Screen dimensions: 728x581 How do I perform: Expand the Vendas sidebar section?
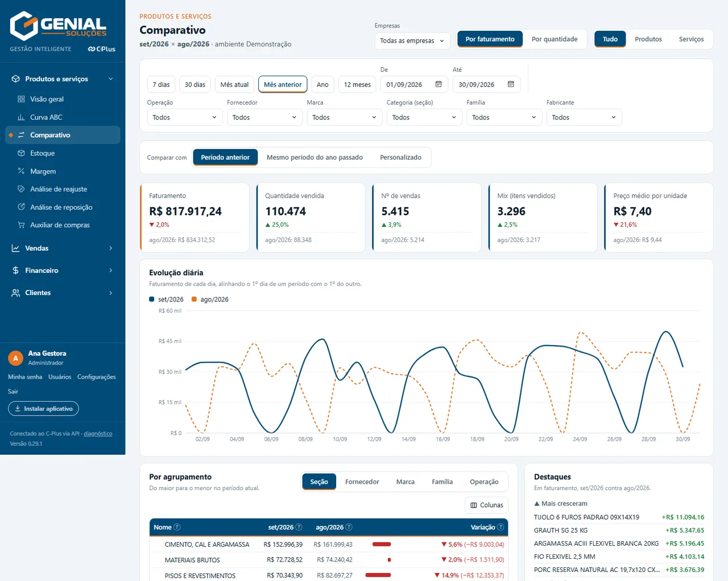[63, 248]
